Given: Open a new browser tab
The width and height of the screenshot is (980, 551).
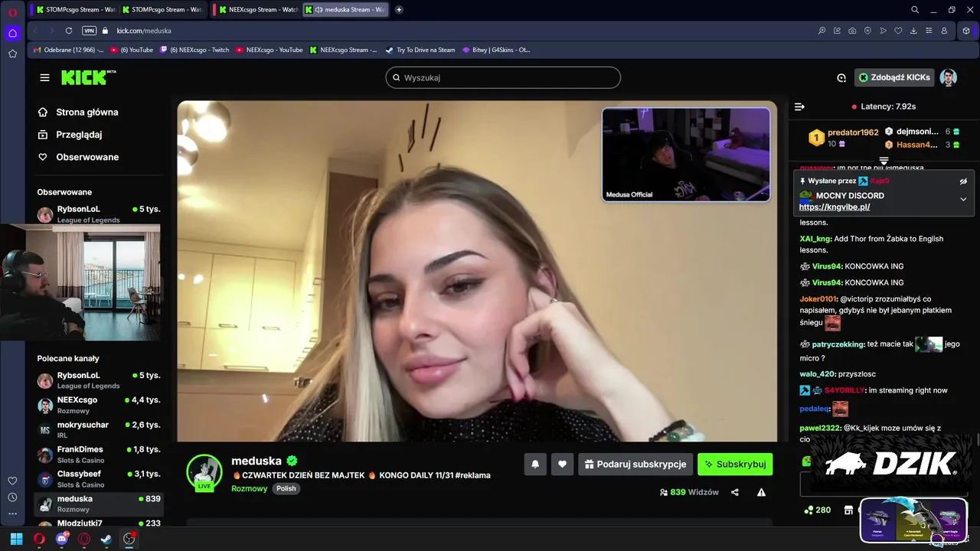Looking at the screenshot, I should point(399,10).
